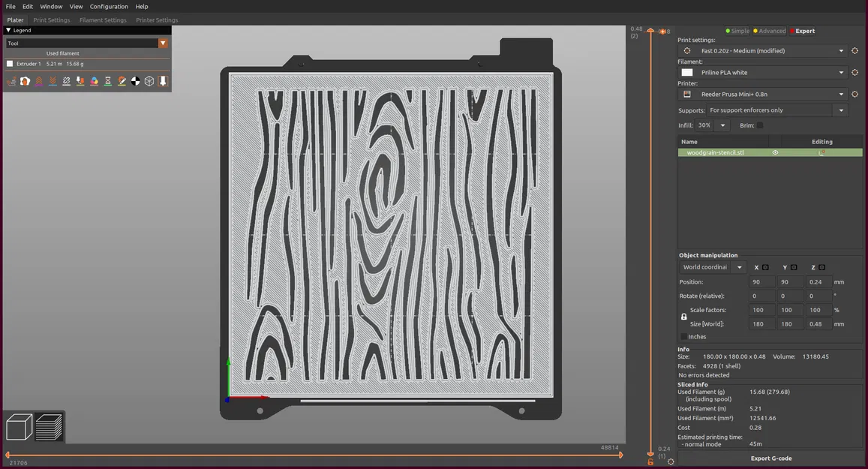Open the View menu
This screenshot has width=868, height=469.
click(76, 7)
